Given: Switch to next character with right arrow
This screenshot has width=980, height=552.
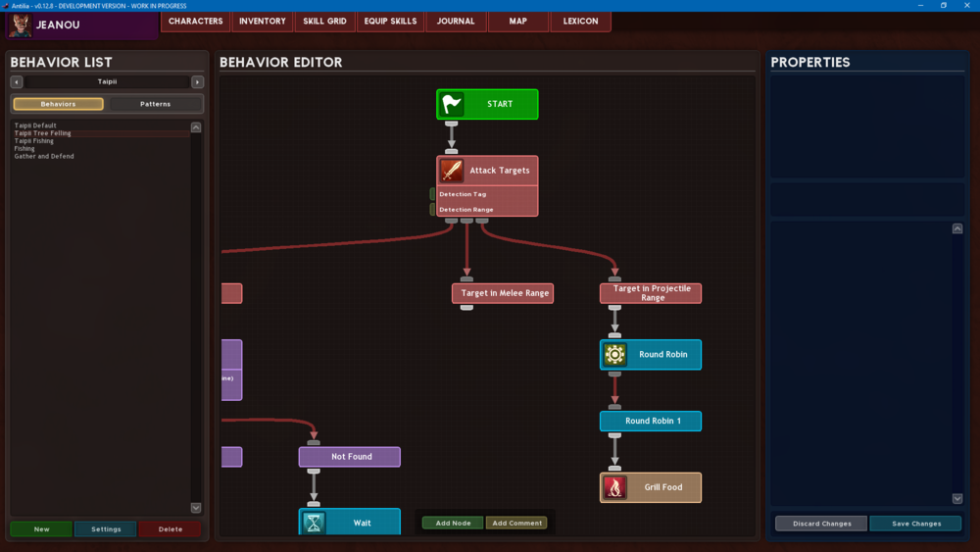Looking at the screenshot, I should [x=198, y=82].
